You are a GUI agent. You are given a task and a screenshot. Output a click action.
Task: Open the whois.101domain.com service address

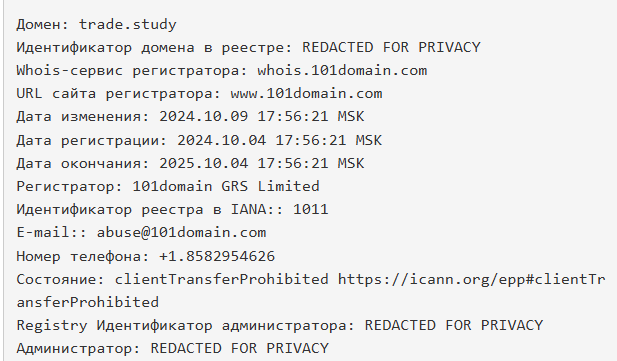click(342, 70)
